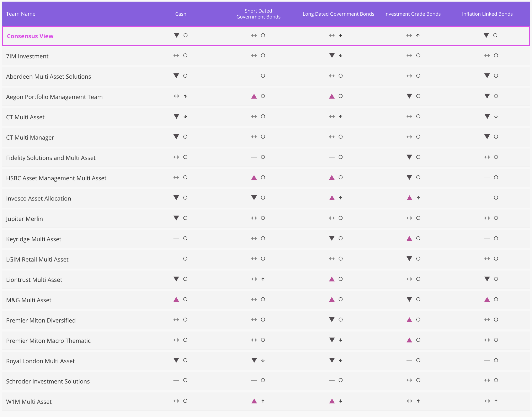The width and height of the screenshot is (532, 417).
Task: Click Royal London Short Dated down arrow
Action: click(x=263, y=360)
